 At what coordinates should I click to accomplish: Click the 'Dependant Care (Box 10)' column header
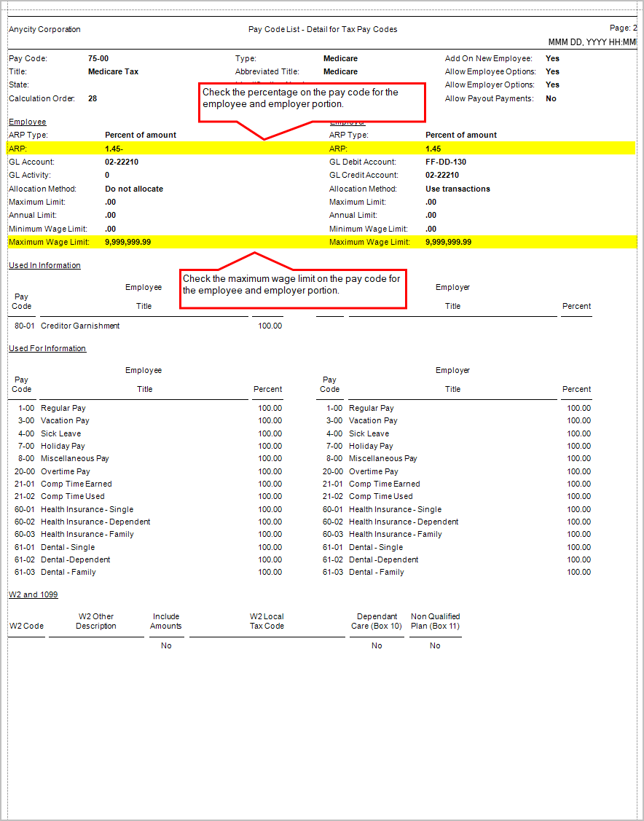pos(377,621)
